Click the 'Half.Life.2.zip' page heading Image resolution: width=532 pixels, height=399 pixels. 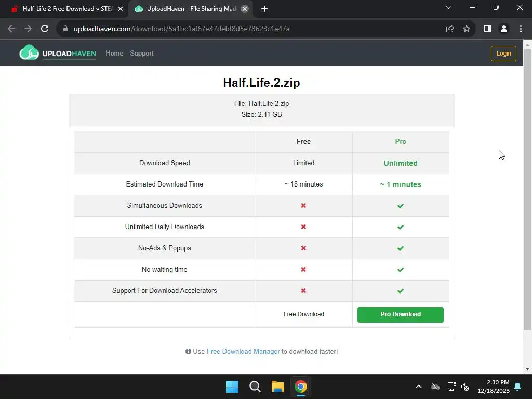click(262, 83)
